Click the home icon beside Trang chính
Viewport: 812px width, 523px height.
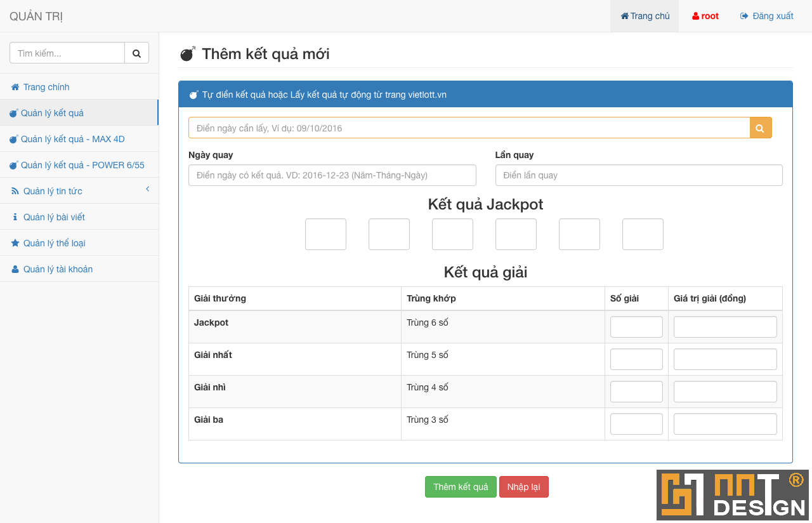15,87
